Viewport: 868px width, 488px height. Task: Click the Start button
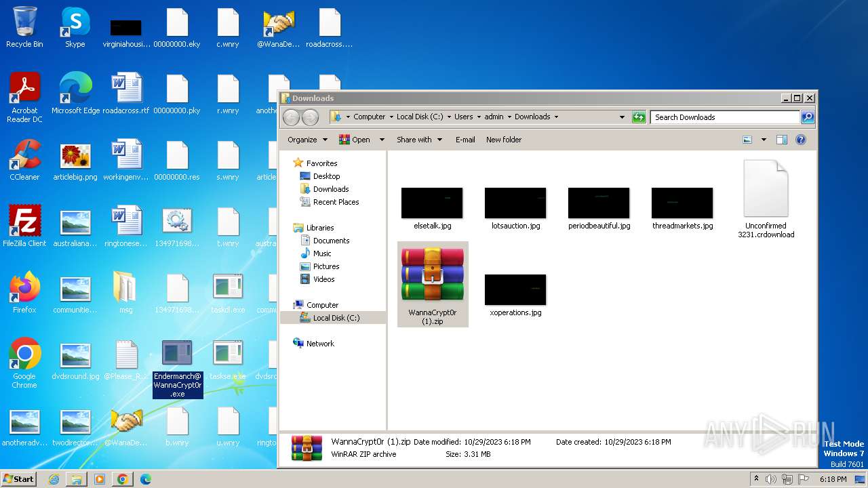point(18,479)
